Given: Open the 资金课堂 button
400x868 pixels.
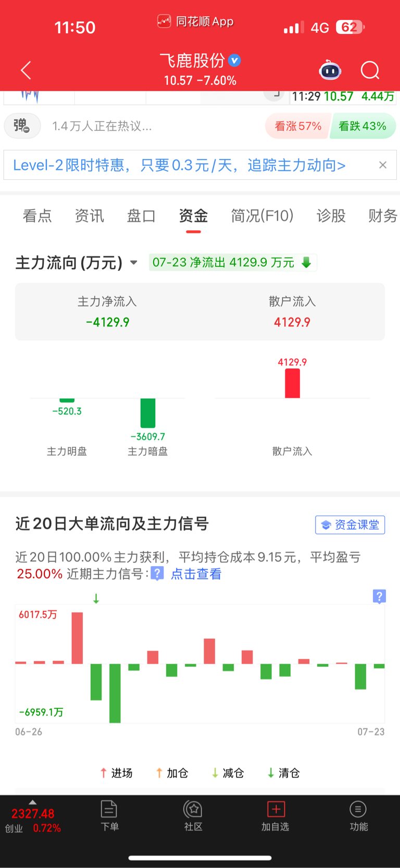Looking at the screenshot, I should coord(350,524).
